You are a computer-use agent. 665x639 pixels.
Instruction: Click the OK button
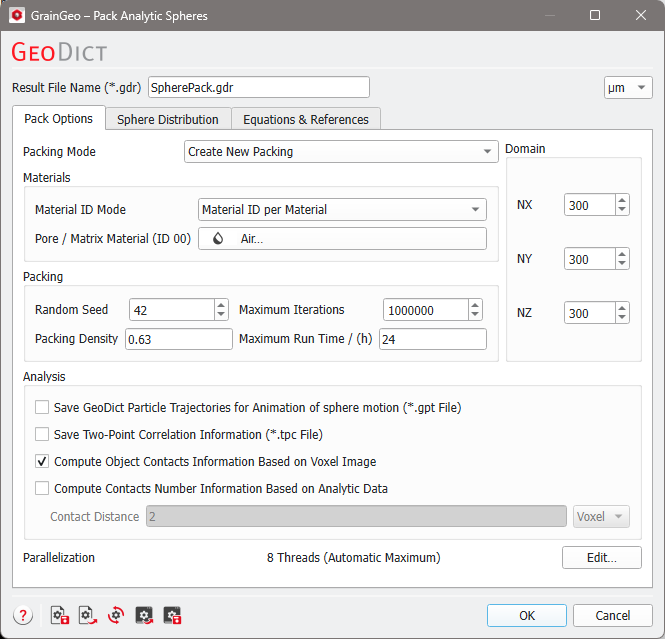527,615
